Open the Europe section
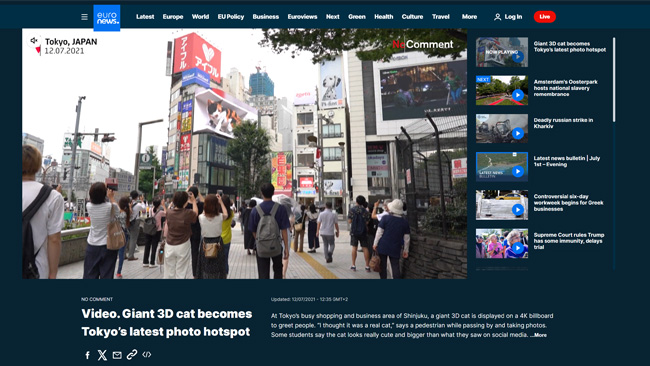 click(173, 17)
